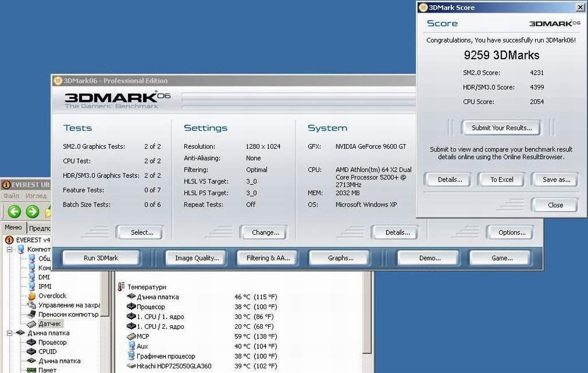This screenshot has height=373, width=588.
Task: Click the 3DMark06 Professional Edition title icon
Action: point(58,80)
